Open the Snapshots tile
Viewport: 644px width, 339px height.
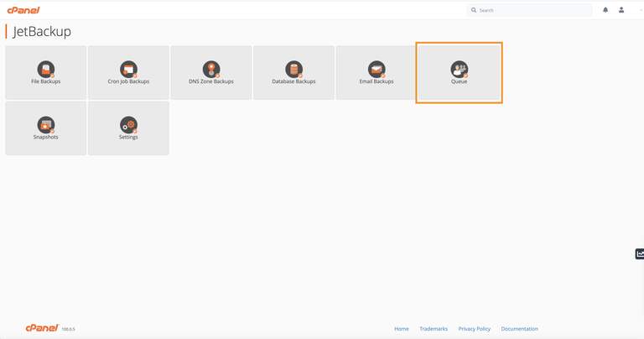(45, 128)
